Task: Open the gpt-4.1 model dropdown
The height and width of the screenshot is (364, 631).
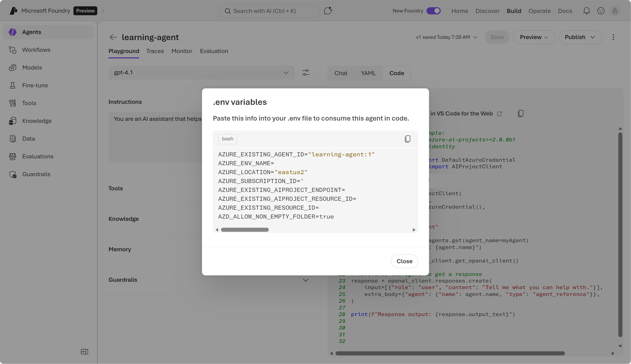Action: coord(201,73)
